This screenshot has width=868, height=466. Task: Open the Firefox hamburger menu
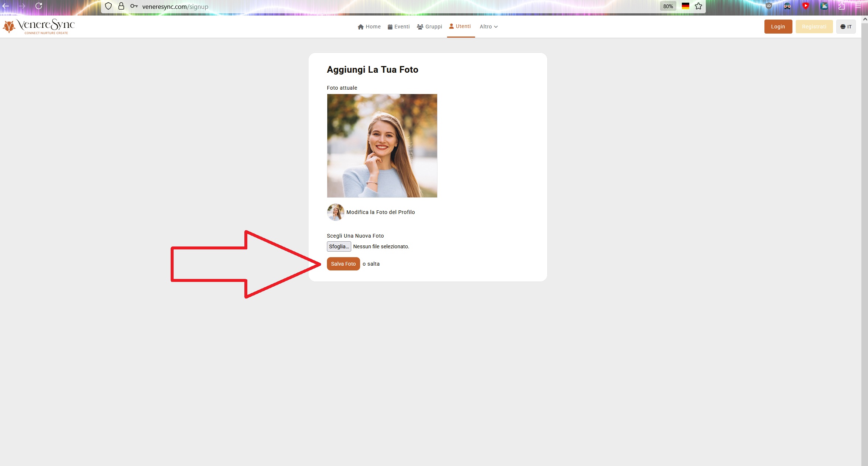tap(858, 6)
